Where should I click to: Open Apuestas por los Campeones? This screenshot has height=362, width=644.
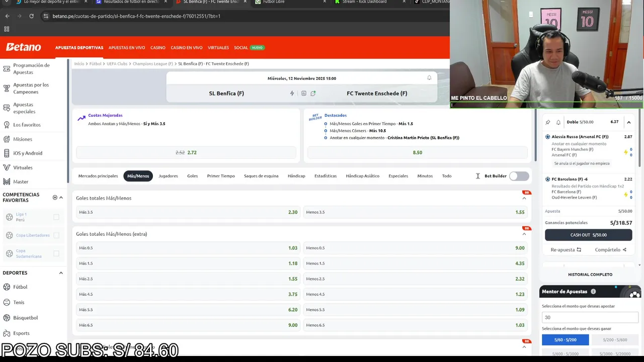coord(31,88)
